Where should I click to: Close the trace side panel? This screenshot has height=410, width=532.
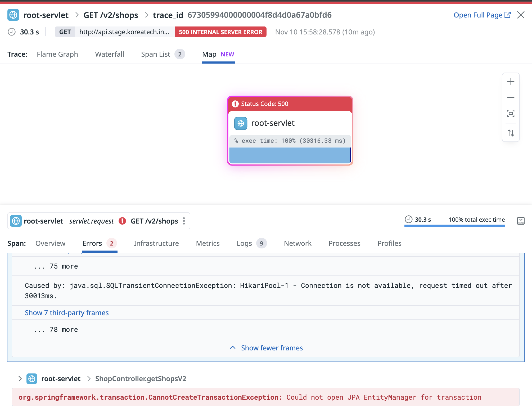click(521, 15)
